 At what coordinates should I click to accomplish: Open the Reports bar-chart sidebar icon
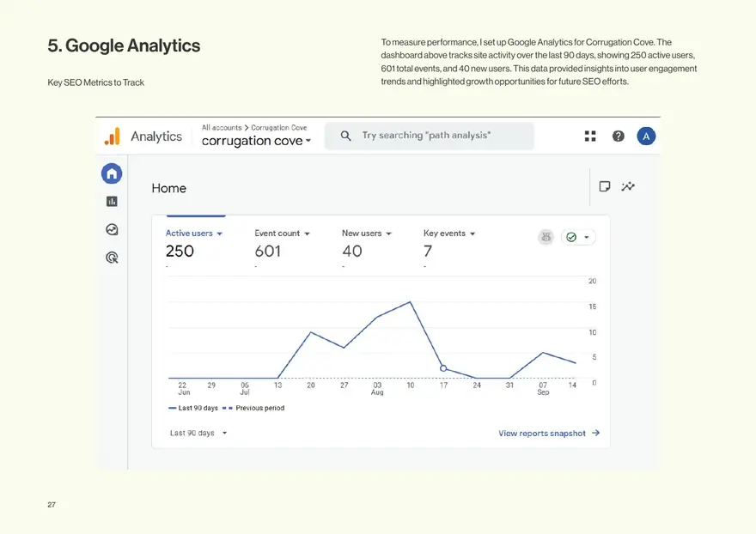pyautogui.click(x=112, y=202)
